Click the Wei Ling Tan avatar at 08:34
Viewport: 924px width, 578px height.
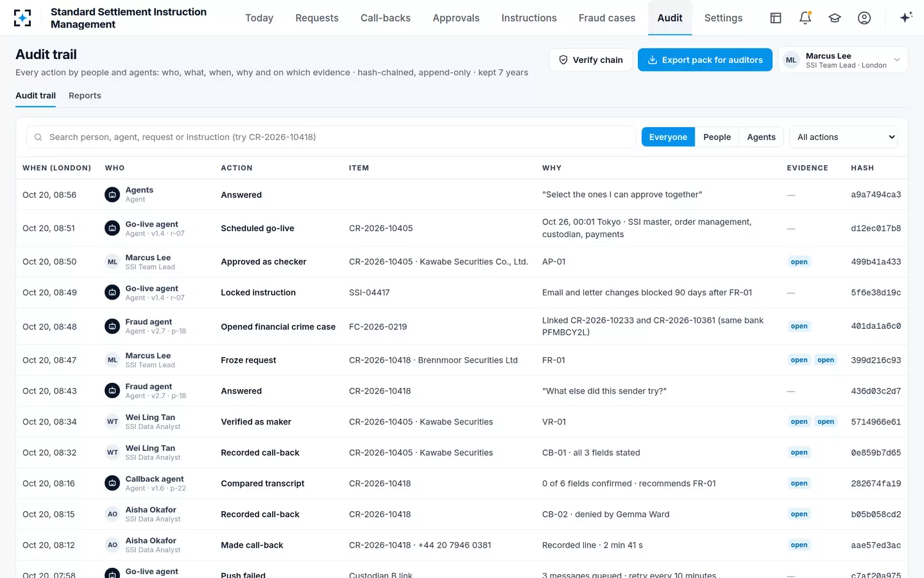pyautogui.click(x=112, y=421)
